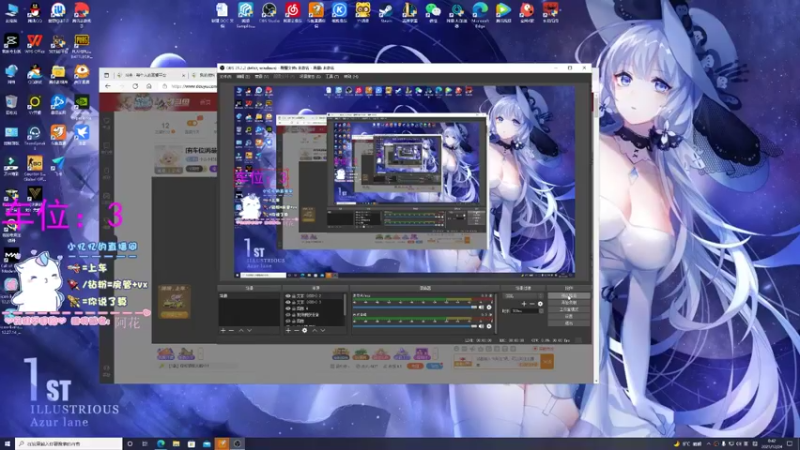Toggle lock on first OBS source row
This screenshot has height=450, width=800.
point(293,296)
